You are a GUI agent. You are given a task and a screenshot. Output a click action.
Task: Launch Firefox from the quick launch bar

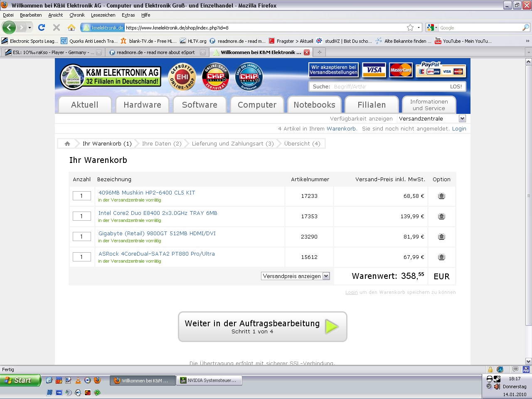click(x=97, y=380)
